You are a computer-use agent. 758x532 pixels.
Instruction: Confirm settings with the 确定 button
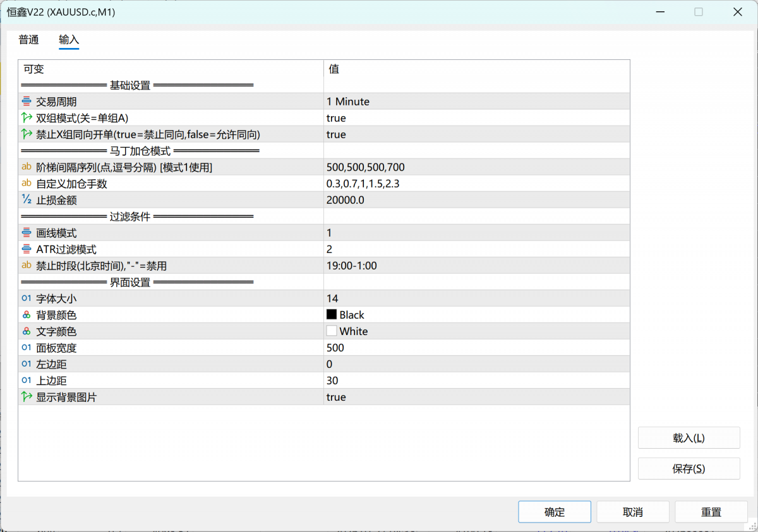point(555,512)
